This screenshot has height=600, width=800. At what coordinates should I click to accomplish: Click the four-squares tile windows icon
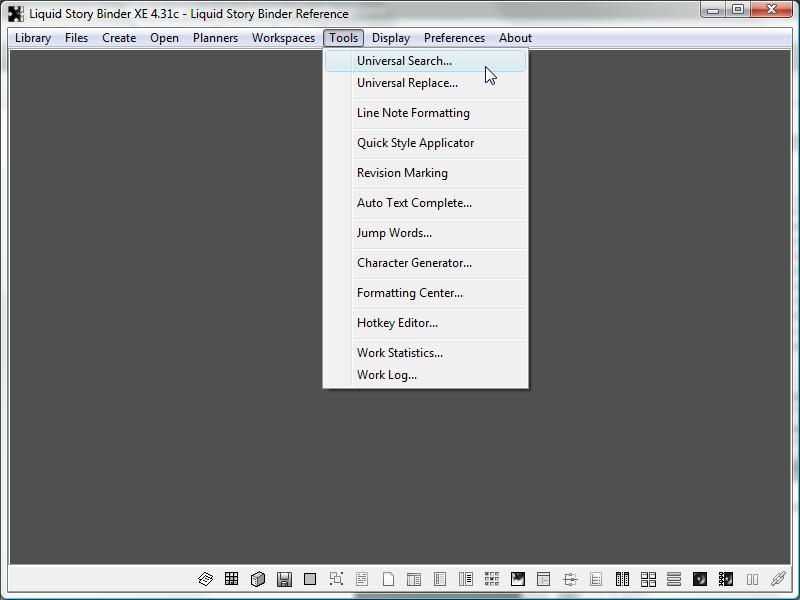point(648,579)
